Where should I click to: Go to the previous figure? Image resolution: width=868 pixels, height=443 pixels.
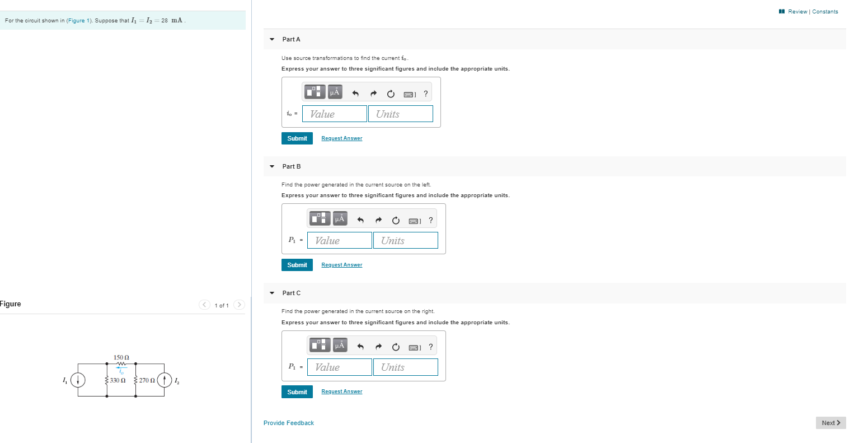pyautogui.click(x=205, y=305)
